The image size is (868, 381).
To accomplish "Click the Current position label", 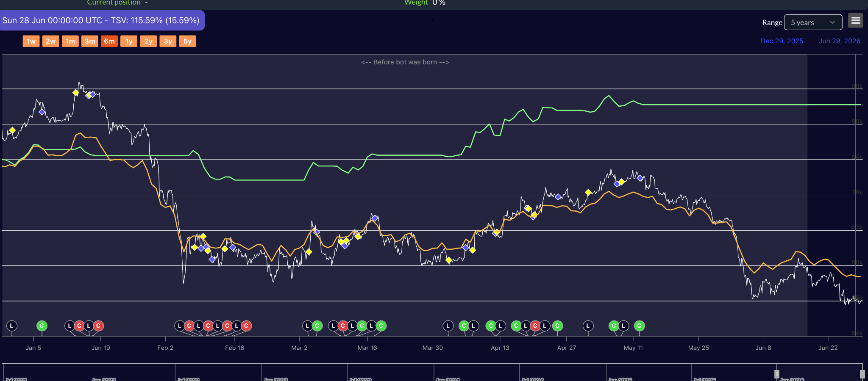I will point(114,3).
